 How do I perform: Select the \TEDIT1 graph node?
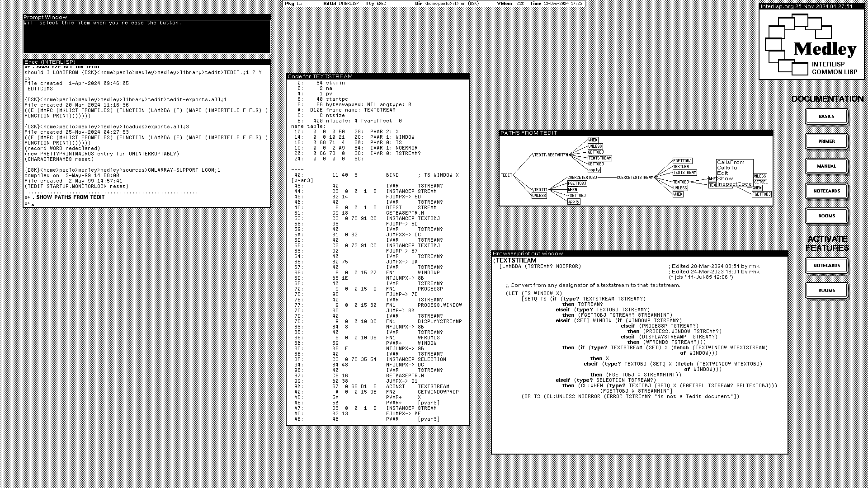click(x=540, y=190)
